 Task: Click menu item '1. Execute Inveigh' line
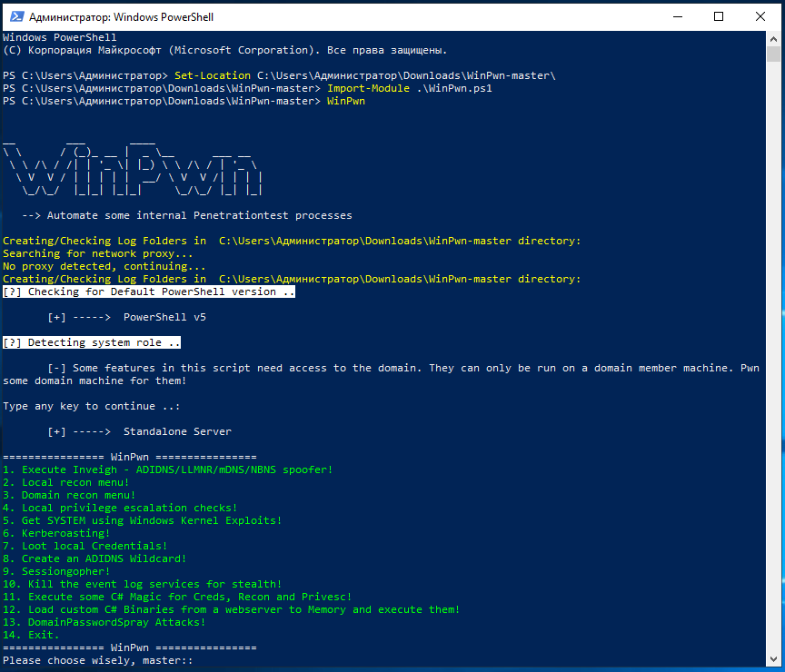tap(168, 469)
